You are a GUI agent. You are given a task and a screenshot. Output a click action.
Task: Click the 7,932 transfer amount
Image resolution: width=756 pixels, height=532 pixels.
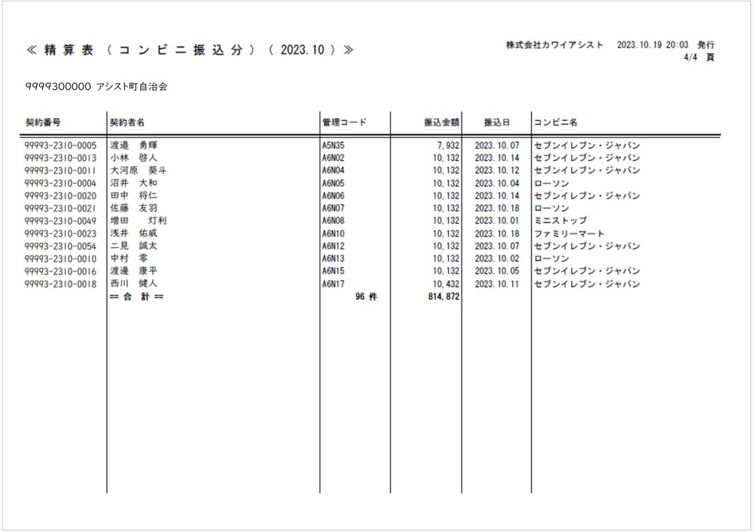[x=447, y=146]
